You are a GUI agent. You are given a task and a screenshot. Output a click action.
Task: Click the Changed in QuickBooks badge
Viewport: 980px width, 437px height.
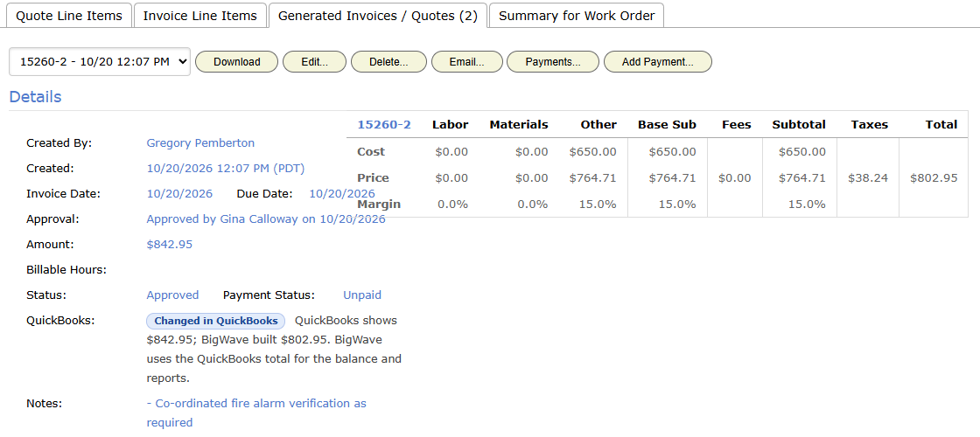pos(215,321)
